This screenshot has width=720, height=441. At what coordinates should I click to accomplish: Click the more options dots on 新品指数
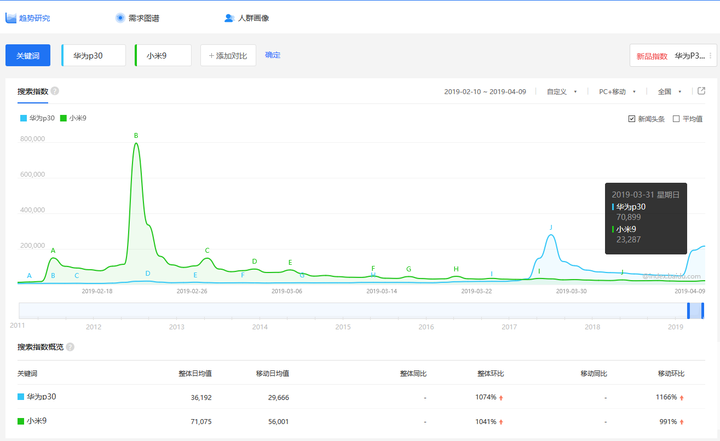710,56
